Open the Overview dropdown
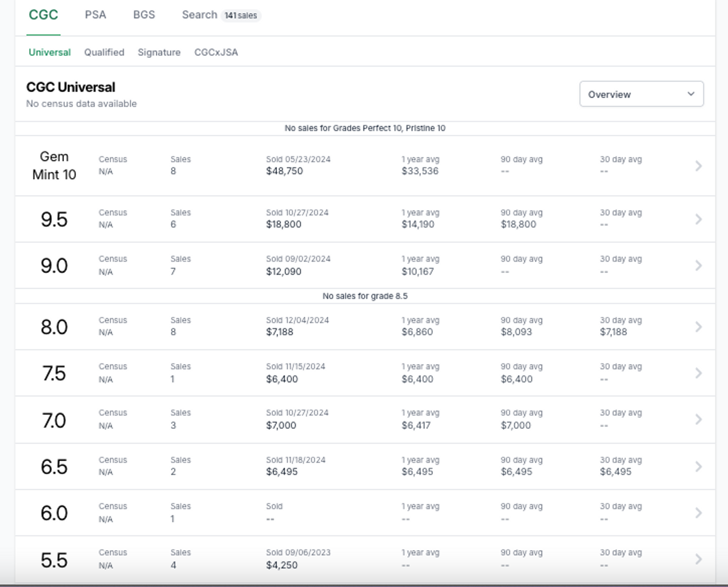Image resolution: width=728 pixels, height=587 pixels. coord(642,94)
